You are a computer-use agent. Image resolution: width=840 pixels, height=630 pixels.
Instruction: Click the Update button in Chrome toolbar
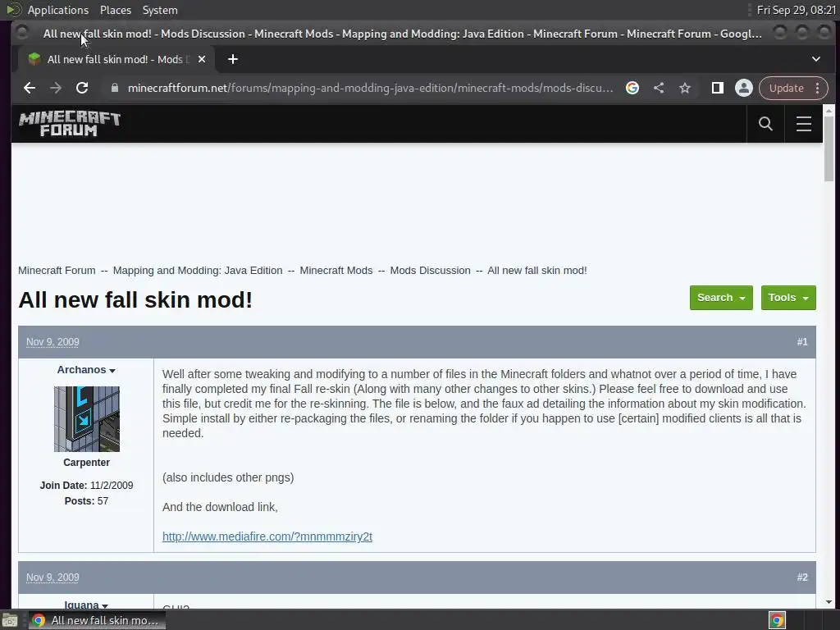(x=786, y=88)
